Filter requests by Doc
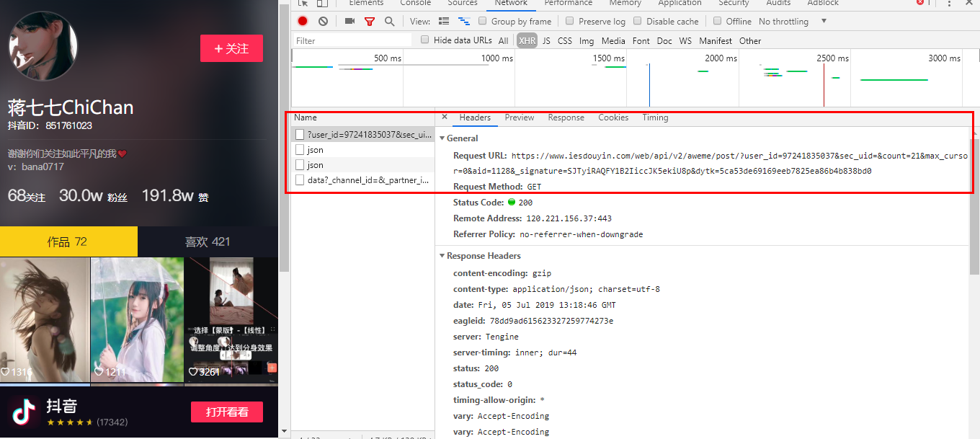Screen dimensions: 980x439 pos(664,41)
